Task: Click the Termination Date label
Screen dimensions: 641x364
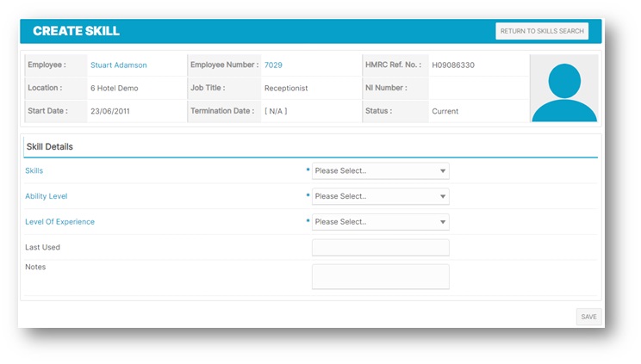Action: pos(222,111)
